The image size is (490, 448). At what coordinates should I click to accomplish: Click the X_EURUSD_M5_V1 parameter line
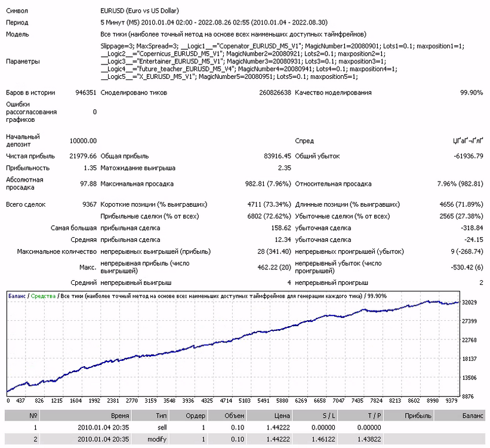(x=229, y=76)
